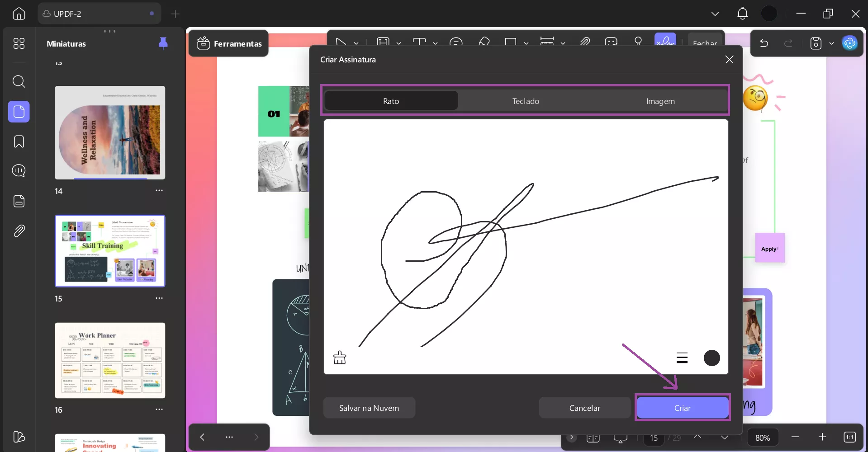Open the comments panel

click(x=19, y=171)
